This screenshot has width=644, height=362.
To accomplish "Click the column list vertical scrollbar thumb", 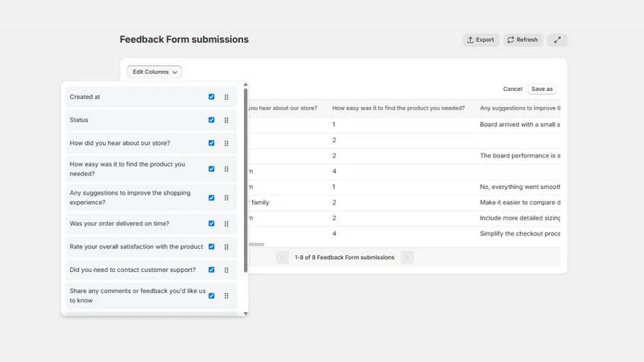I will tap(246, 180).
